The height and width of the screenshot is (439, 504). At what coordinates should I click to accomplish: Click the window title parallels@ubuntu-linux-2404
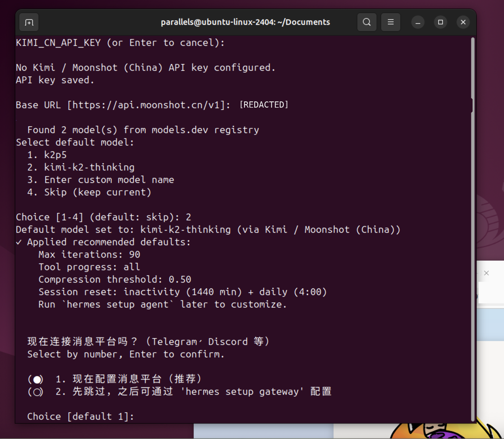245,22
